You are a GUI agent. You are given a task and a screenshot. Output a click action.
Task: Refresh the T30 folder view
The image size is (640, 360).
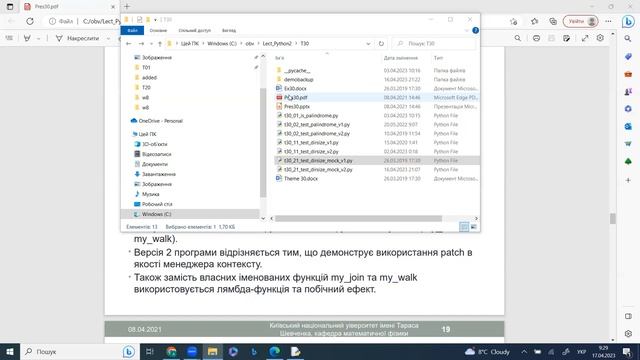pyautogui.click(x=381, y=44)
